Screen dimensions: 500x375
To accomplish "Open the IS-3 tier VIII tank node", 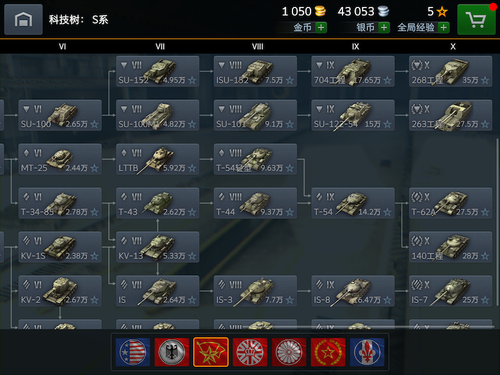I will click(x=255, y=291).
